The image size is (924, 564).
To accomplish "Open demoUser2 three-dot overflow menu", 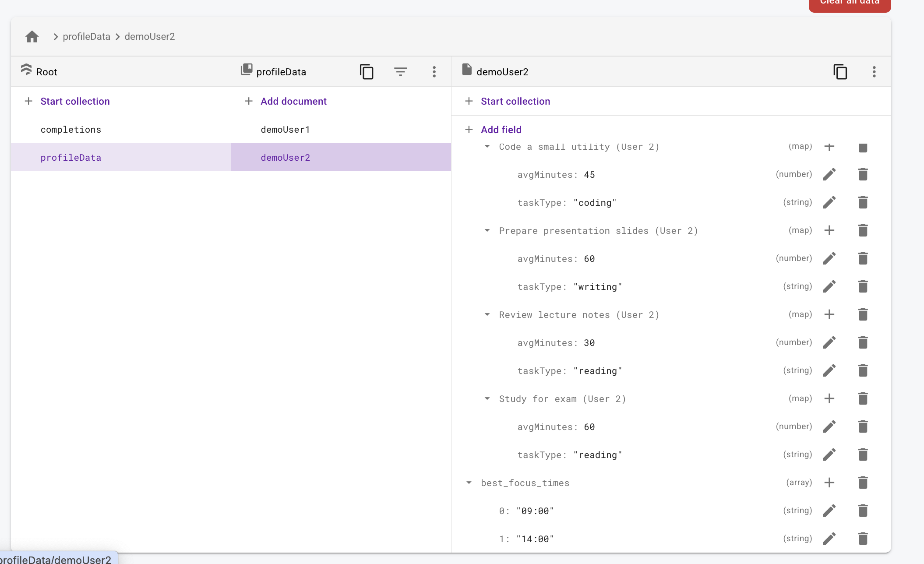I will 874,71.
